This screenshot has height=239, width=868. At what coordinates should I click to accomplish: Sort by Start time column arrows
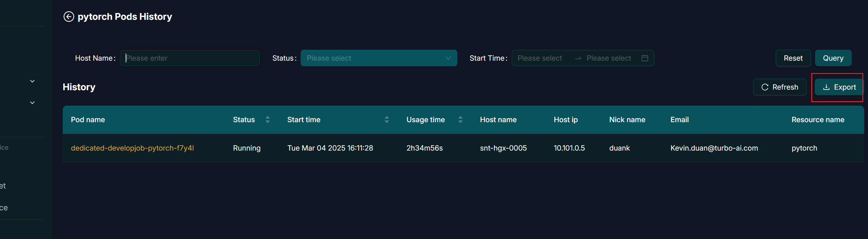[386, 120]
